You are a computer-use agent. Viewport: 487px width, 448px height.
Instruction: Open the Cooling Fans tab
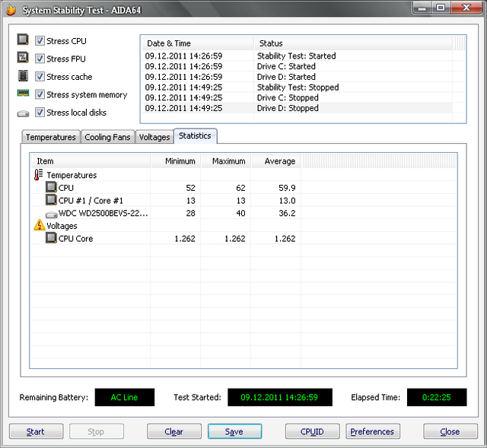tap(107, 137)
